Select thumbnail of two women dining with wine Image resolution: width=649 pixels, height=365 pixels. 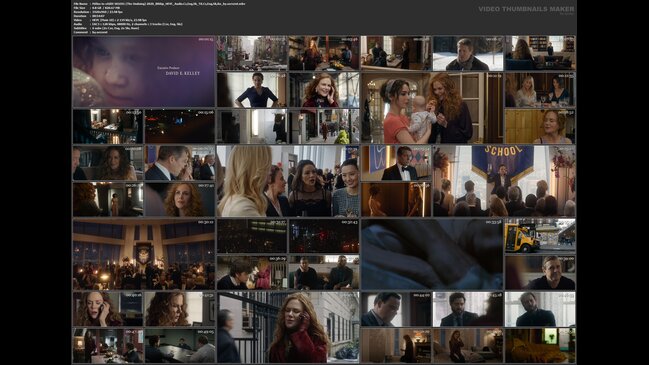click(540, 90)
